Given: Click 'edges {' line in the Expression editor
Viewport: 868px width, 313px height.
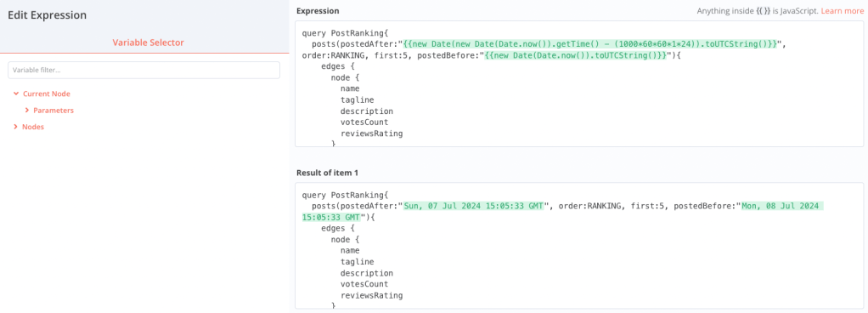Looking at the screenshot, I should pos(337,66).
